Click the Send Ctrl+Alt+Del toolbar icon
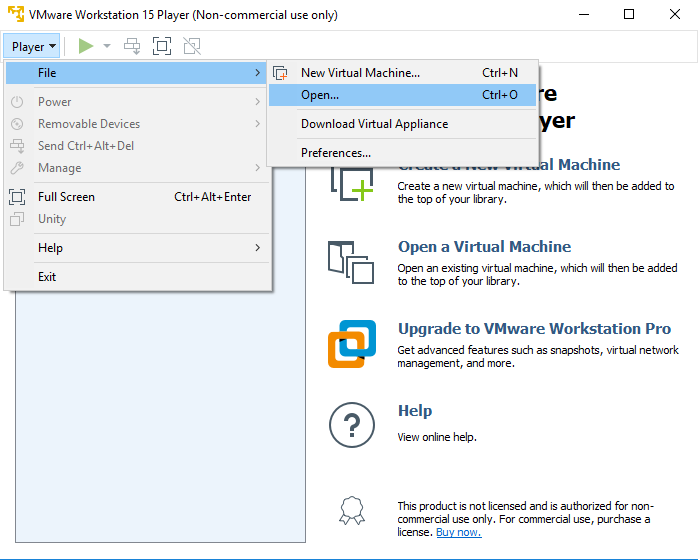Screen dimensions: 698x560 [x=132, y=46]
